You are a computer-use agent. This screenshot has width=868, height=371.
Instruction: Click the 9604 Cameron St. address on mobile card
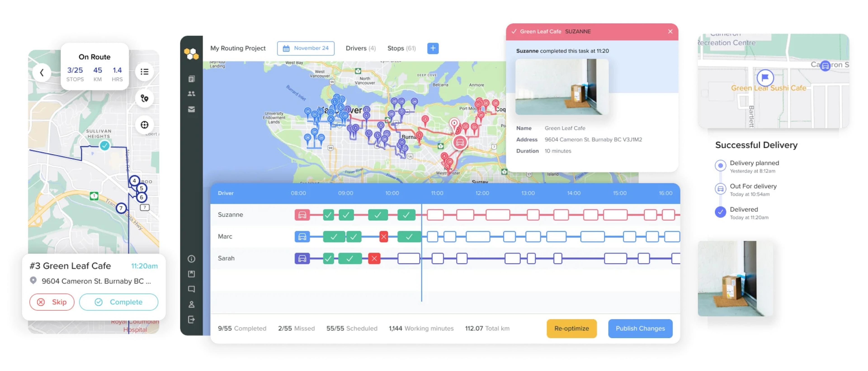click(x=96, y=281)
